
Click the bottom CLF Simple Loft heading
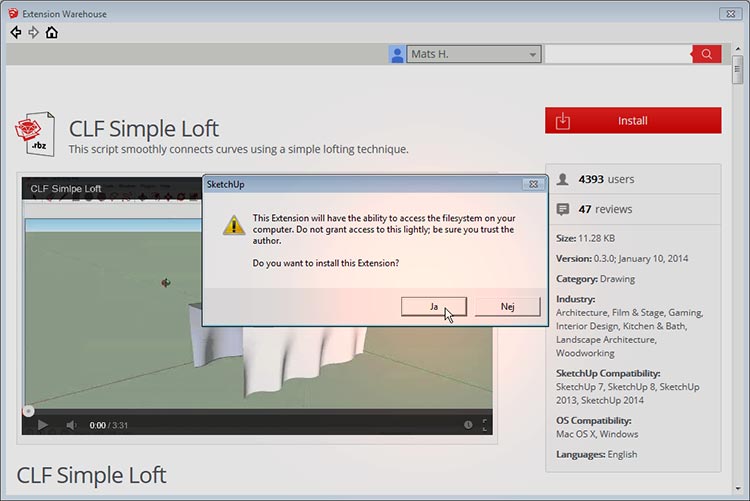(91, 475)
